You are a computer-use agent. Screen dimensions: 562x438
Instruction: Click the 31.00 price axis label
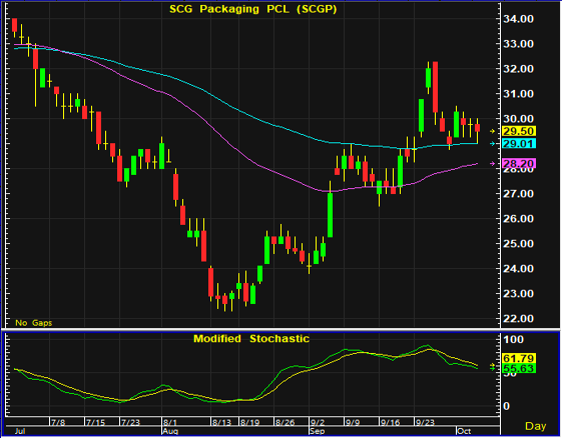pyautogui.click(x=518, y=94)
